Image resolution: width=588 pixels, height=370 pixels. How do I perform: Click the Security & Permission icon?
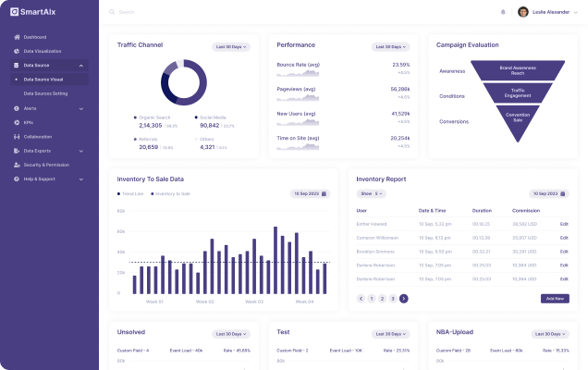coord(17,165)
